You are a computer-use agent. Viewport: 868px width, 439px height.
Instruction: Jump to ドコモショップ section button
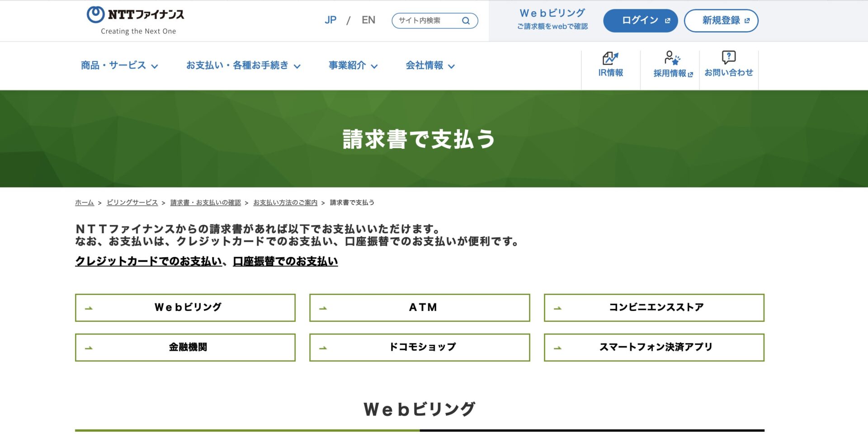420,348
